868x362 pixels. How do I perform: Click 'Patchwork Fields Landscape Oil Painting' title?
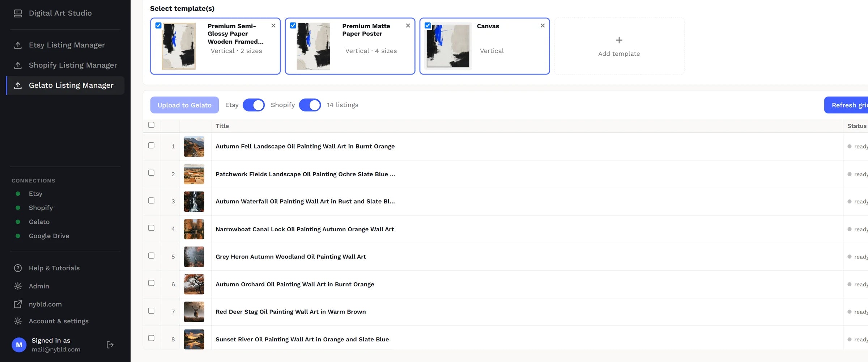coord(305,174)
